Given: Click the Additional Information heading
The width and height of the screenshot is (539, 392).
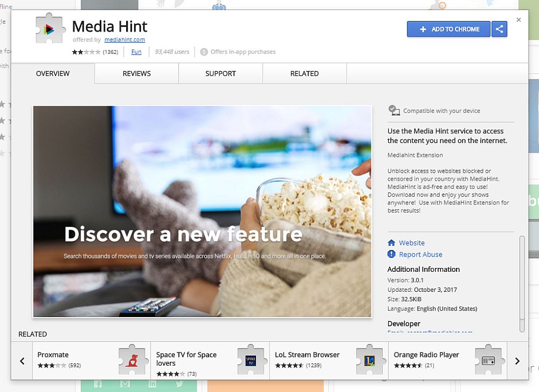Looking at the screenshot, I should pos(424,269).
